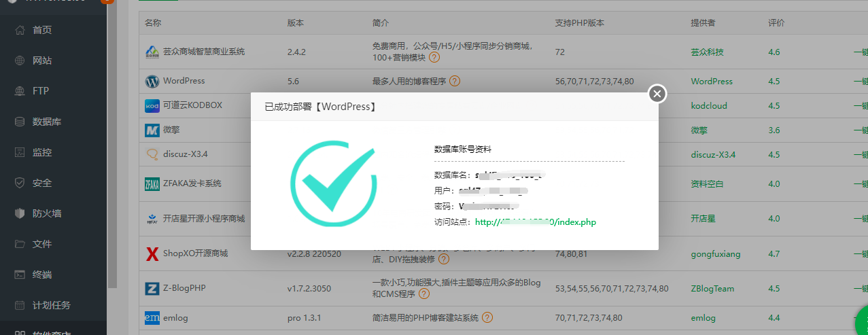The height and width of the screenshot is (335, 868).
Task: Click the FTP globe icon
Action: pyautogui.click(x=20, y=91)
